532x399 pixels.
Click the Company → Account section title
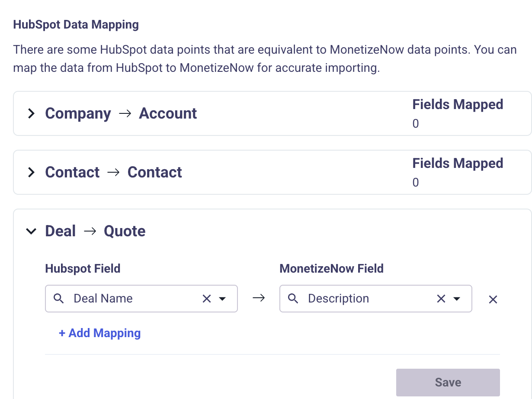[x=121, y=114]
